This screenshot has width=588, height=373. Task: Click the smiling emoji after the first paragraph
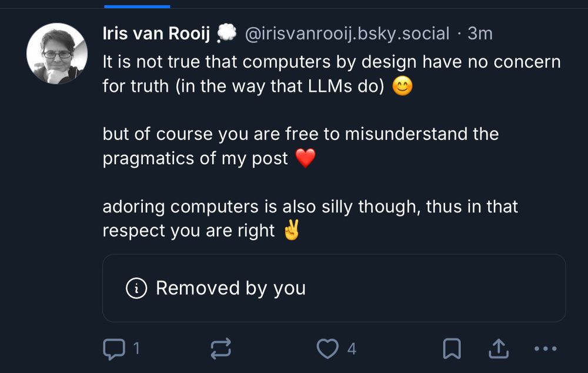403,86
